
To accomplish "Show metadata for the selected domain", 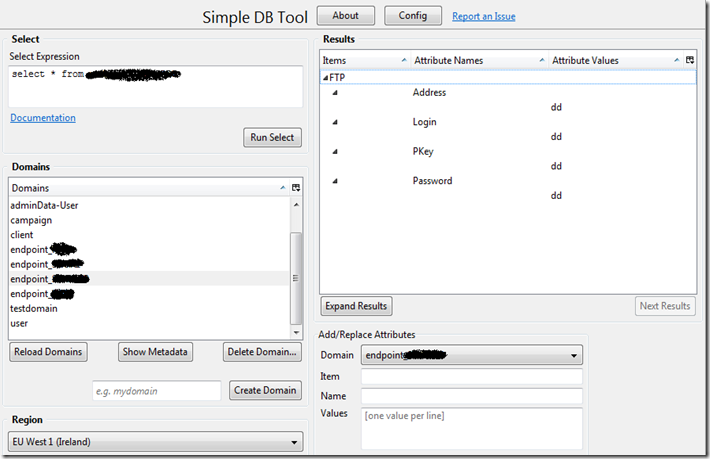I will click(155, 352).
